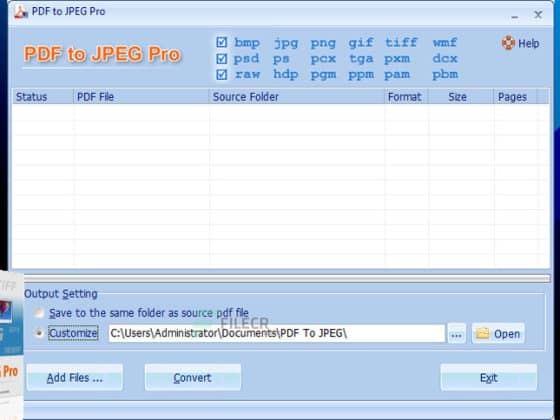The image size is (560, 420).
Task: Click the Help lifebuoy icon
Action: (508, 43)
